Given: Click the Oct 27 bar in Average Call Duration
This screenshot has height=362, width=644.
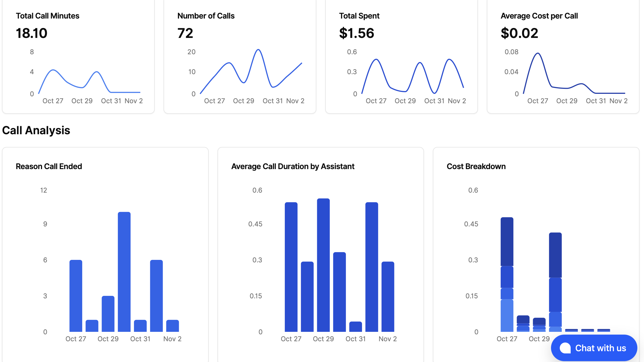Looking at the screenshot, I should pos(291,267).
